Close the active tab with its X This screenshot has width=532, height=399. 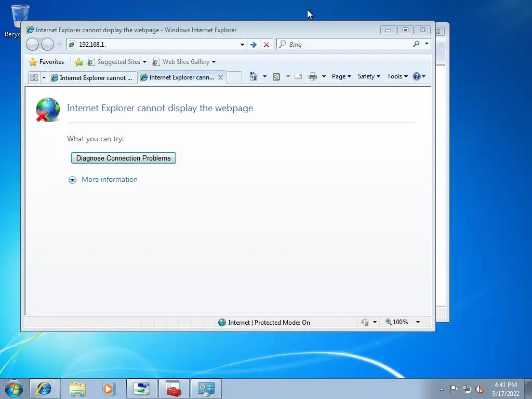click(220, 77)
